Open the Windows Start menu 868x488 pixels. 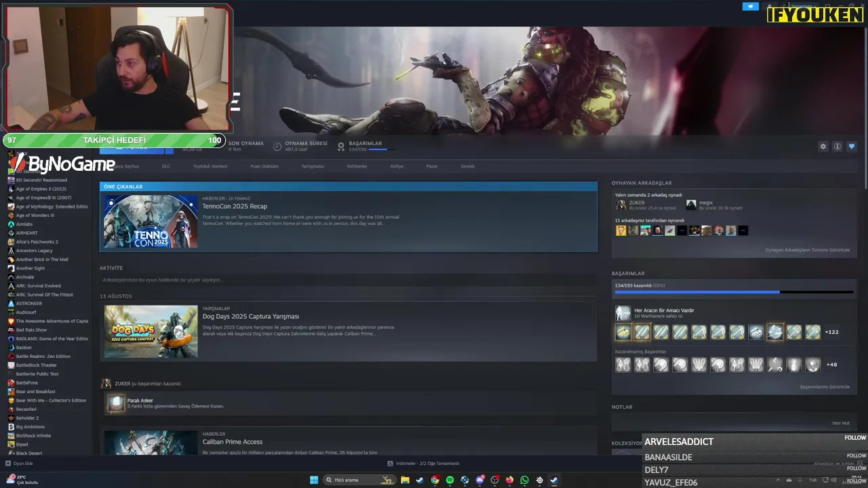[x=314, y=480]
